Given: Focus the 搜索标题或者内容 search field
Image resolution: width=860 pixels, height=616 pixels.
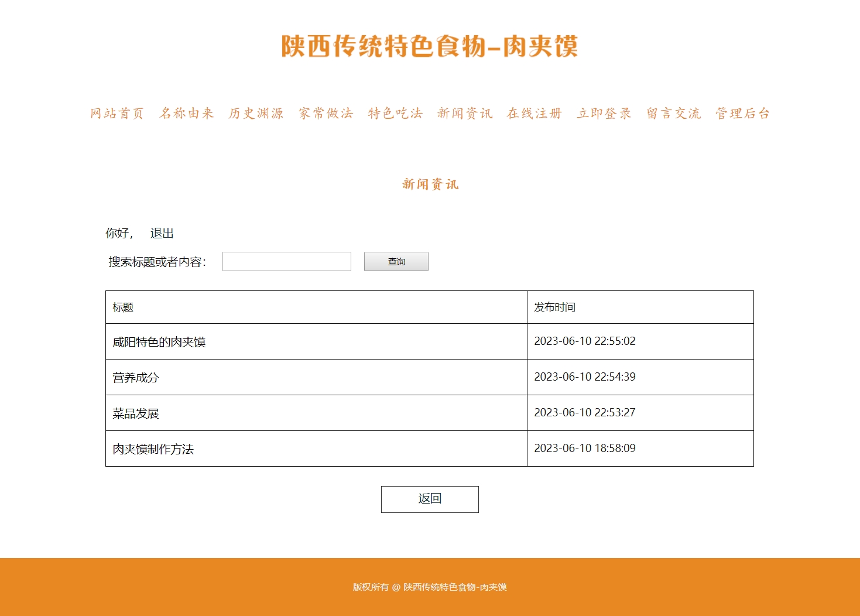Looking at the screenshot, I should [x=287, y=262].
